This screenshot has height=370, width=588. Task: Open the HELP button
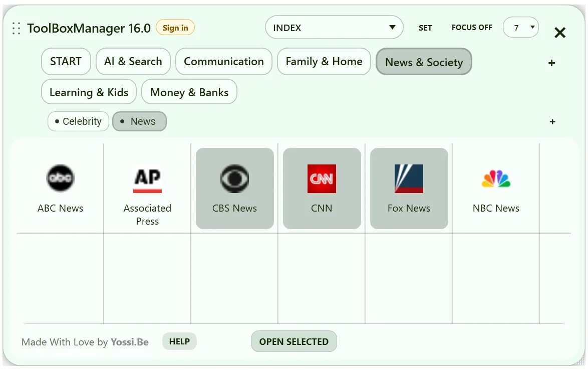pos(179,341)
